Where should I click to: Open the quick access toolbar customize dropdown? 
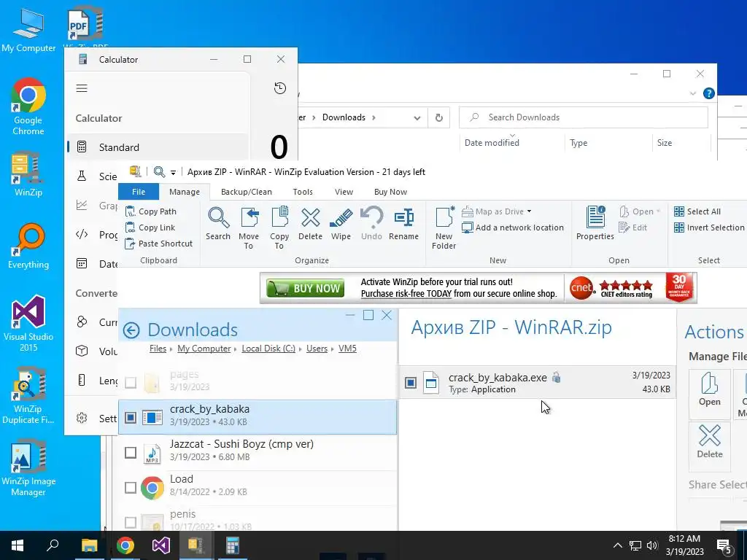click(x=174, y=172)
